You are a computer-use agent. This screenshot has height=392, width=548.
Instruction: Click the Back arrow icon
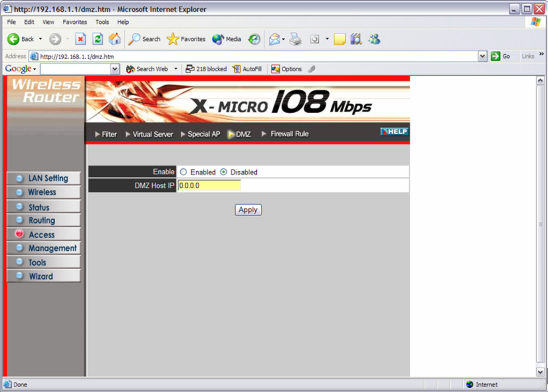point(13,39)
